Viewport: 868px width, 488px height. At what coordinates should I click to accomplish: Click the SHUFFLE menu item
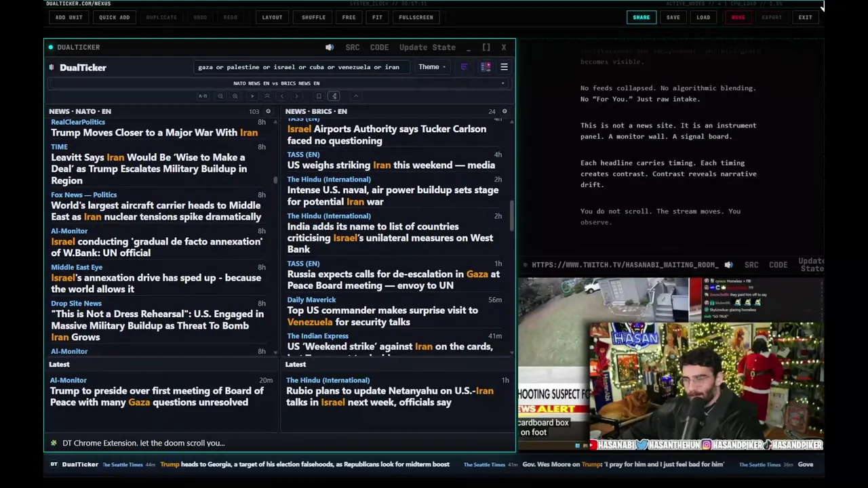313,18
